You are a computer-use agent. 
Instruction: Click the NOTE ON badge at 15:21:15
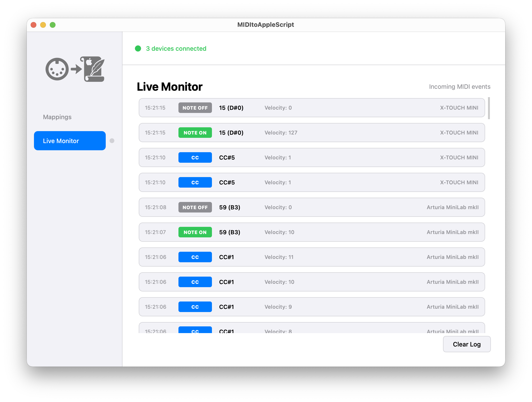pyautogui.click(x=195, y=133)
